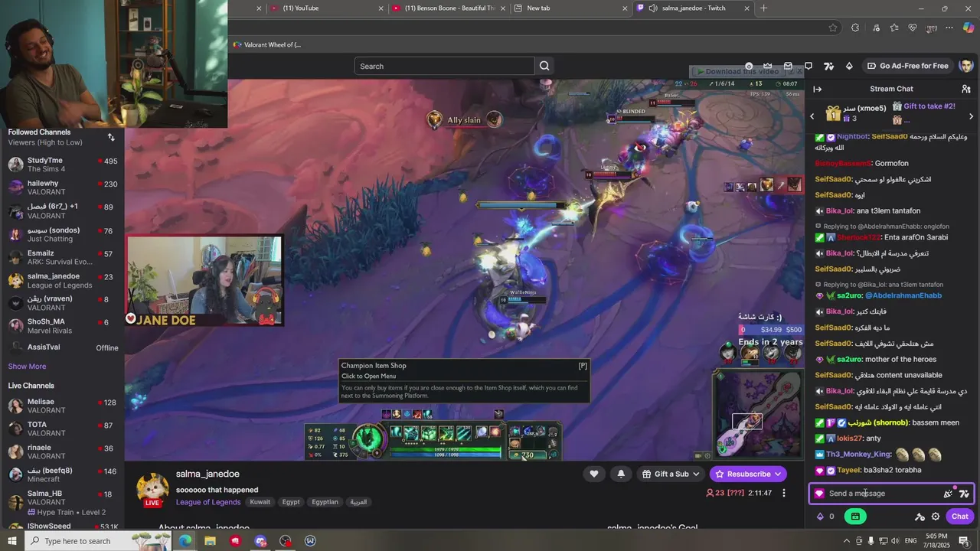
Task: Open StudyTme channel in sidebar
Action: tap(62, 165)
